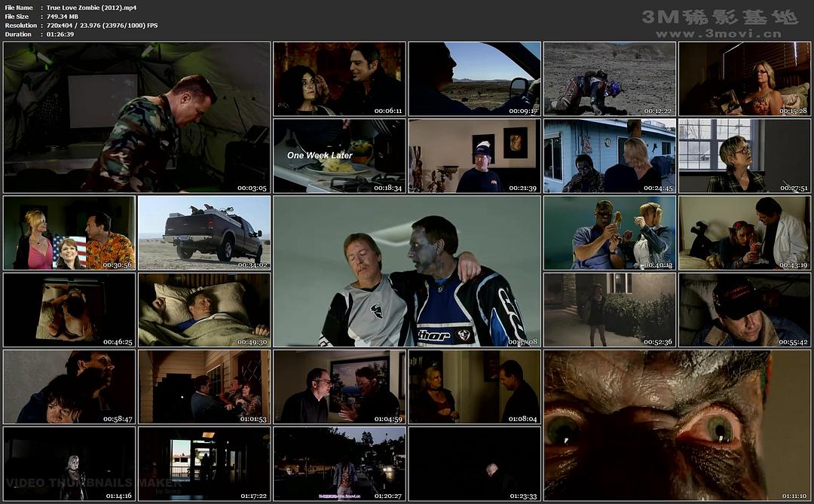
Task: Open the large zombie eyes close-up frame
Action: (677, 425)
